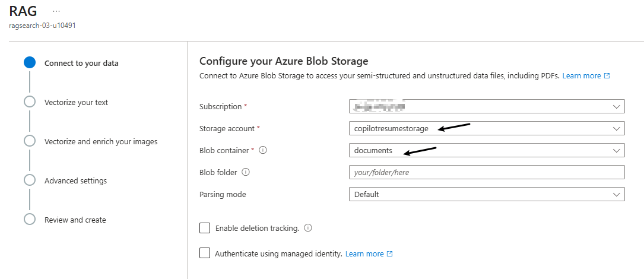Open Learn more link for managed identity
Viewport: 644px width, 279px height.
click(x=368, y=254)
